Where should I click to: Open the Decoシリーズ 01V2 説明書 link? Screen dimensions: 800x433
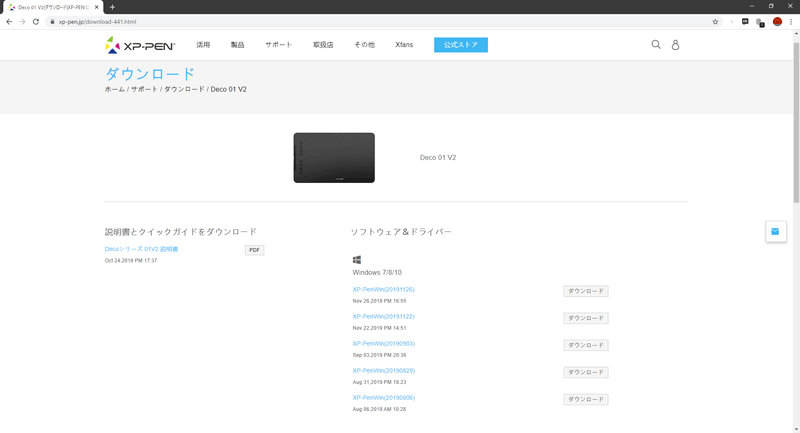pos(141,249)
